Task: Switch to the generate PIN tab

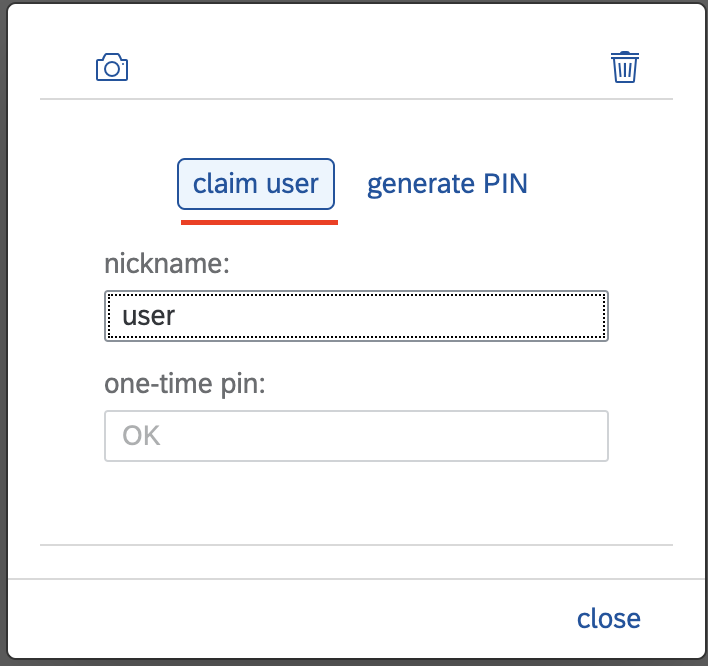Action: tap(447, 184)
